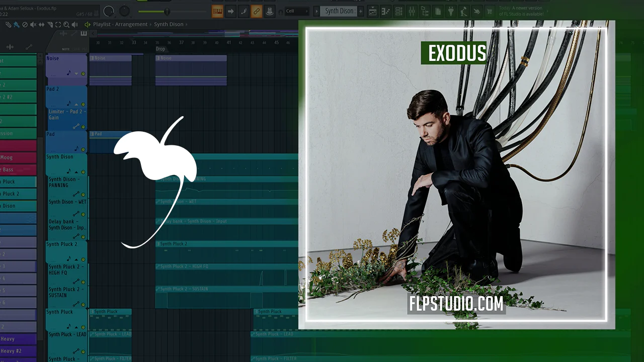Select the automation clip type tab
Image resolution: width=644 pixels, height=362 pixels.
(73, 33)
